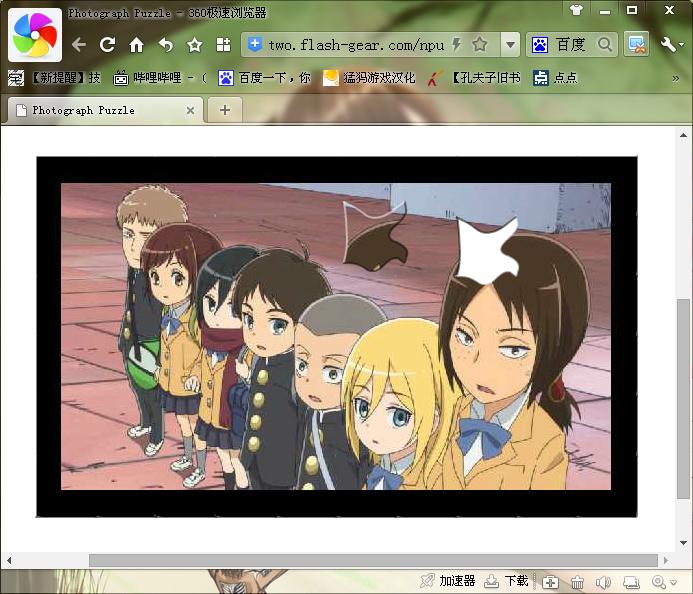The width and height of the screenshot is (693, 594).
Task: Open the home page icon
Action: [x=136, y=45]
